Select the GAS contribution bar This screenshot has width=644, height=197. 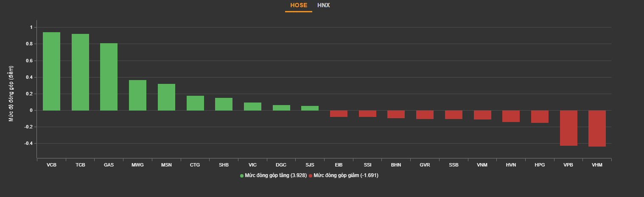pyautogui.click(x=109, y=77)
